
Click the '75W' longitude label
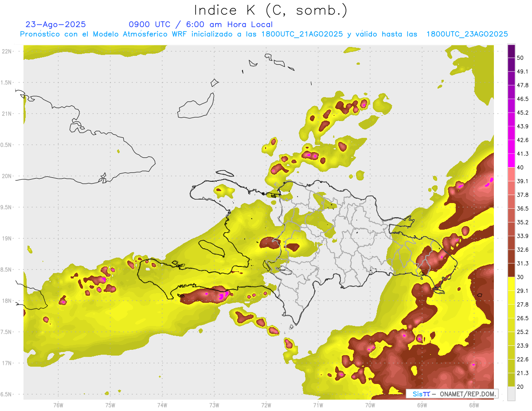point(110,405)
